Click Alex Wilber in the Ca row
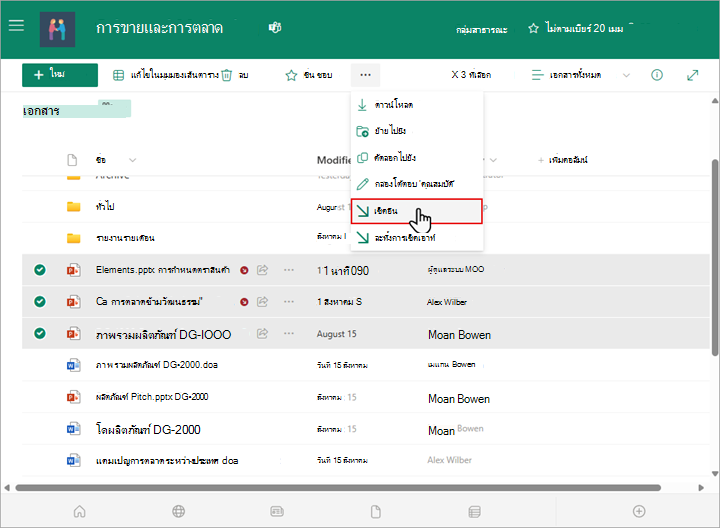720x528 pixels. pos(447,302)
